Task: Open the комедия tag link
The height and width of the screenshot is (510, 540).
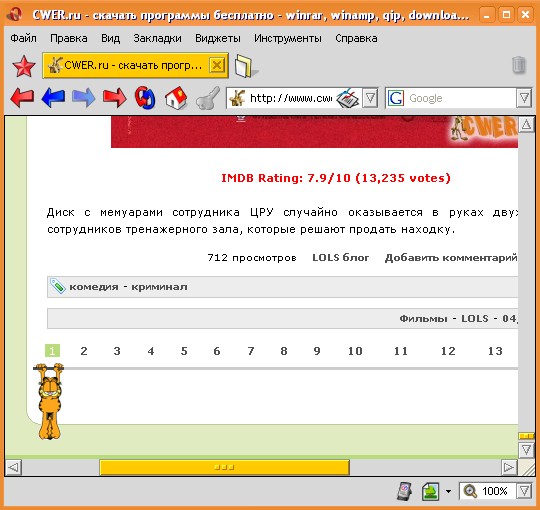Action: coord(94,287)
